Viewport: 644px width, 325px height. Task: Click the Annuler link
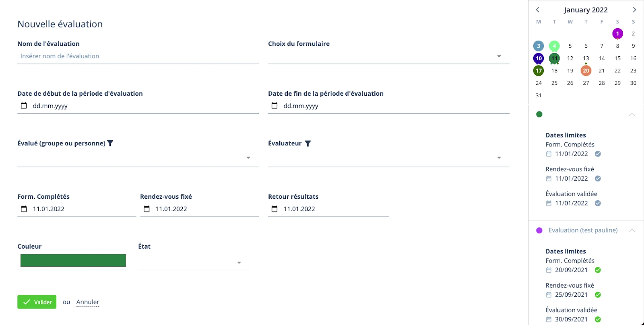point(88,302)
